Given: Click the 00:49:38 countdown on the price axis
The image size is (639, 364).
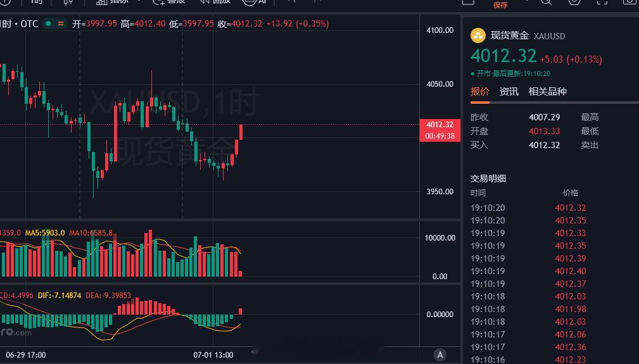Looking at the screenshot, I should (440, 136).
